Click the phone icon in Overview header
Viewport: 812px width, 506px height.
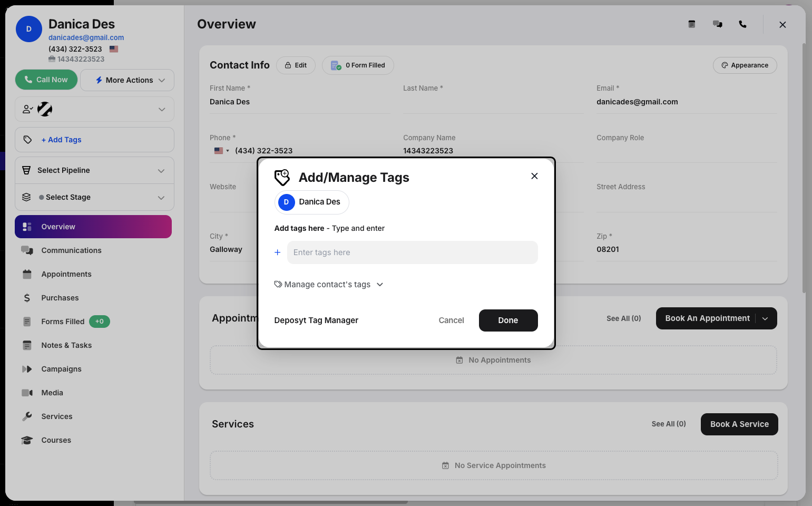tap(742, 24)
